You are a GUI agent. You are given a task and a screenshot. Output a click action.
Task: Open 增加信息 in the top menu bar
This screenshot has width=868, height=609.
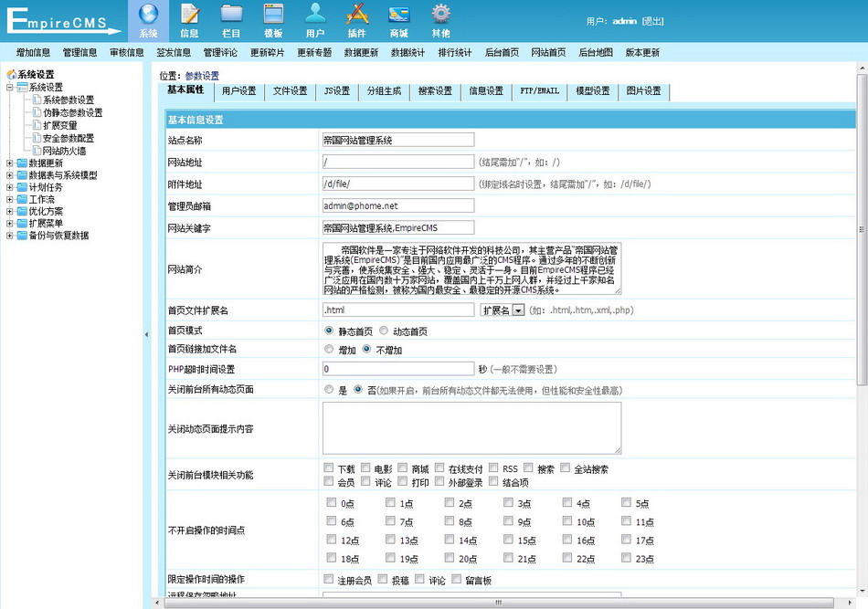(33, 53)
